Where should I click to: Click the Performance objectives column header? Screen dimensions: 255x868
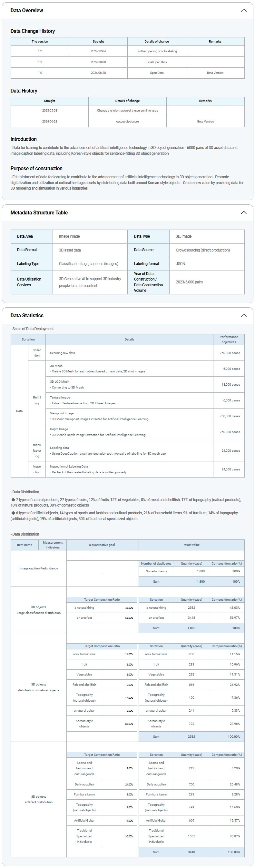[228, 339]
